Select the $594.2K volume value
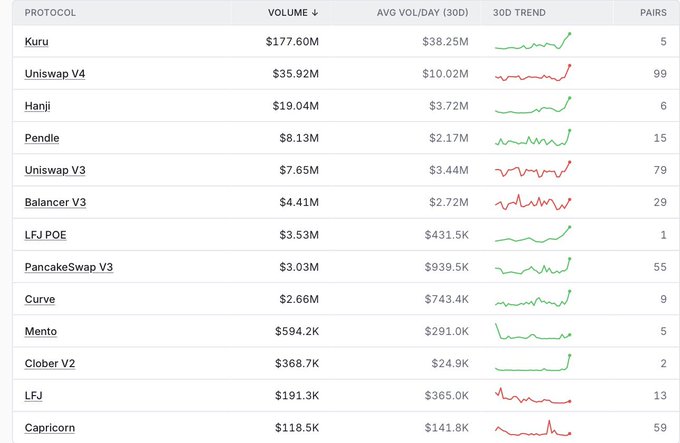 [x=297, y=331]
